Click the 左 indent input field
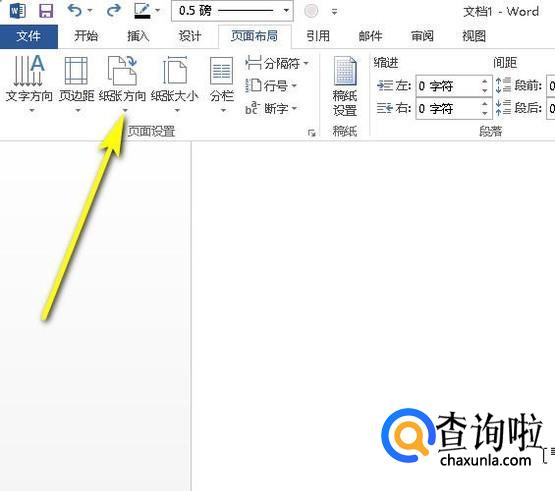Image resolution: width=555 pixels, height=491 pixels. [448, 86]
